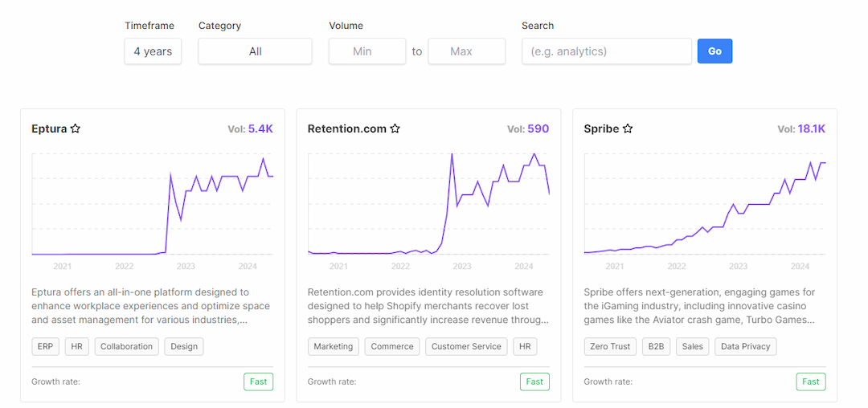The height and width of the screenshot is (408, 868).
Task: Star the Spribe trend card
Action: pos(627,129)
